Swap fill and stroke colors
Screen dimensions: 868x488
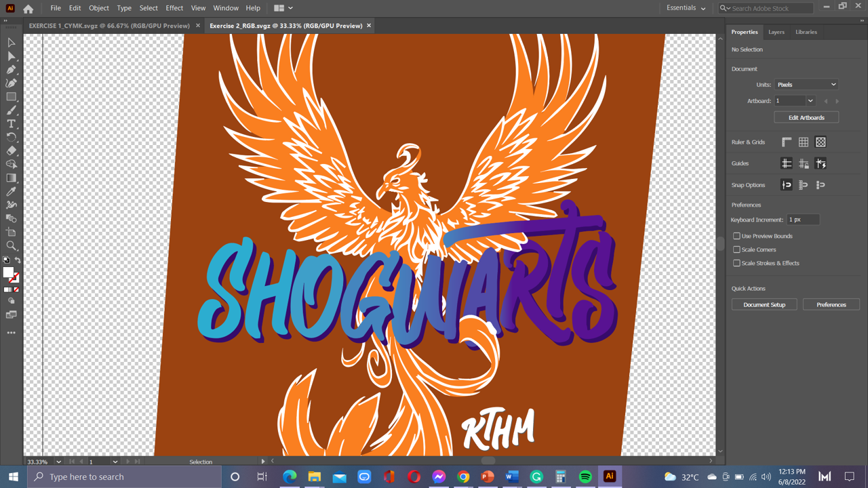(x=18, y=260)
